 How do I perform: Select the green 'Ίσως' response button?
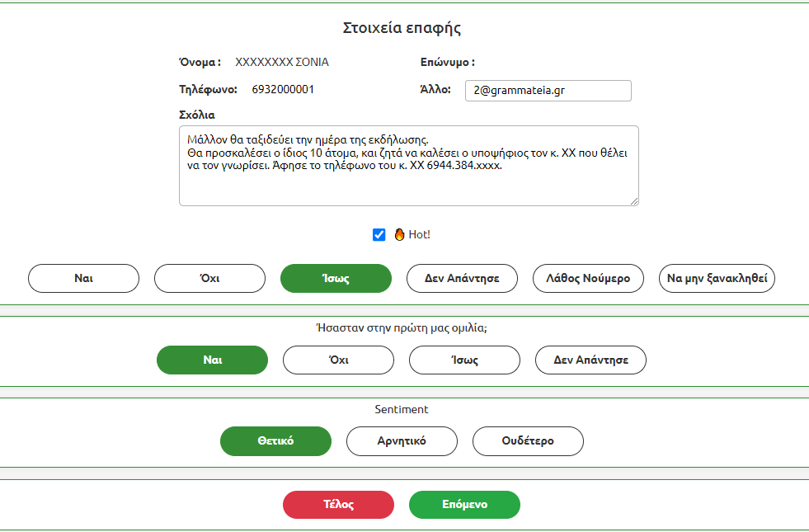[336, 279]
